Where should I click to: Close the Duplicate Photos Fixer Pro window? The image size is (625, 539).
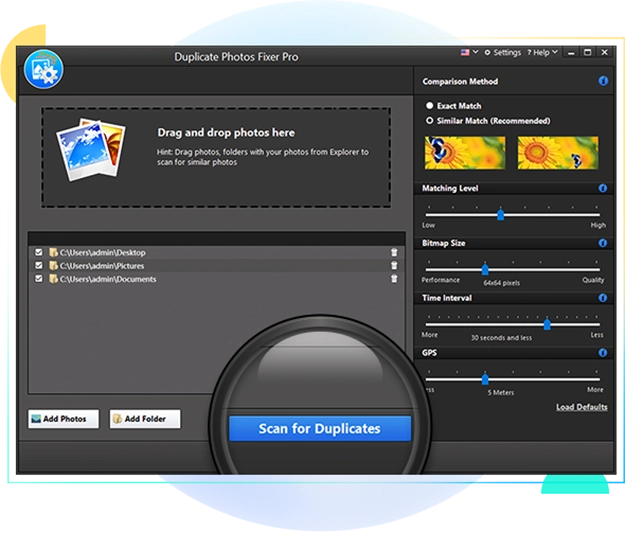point(605,53)
